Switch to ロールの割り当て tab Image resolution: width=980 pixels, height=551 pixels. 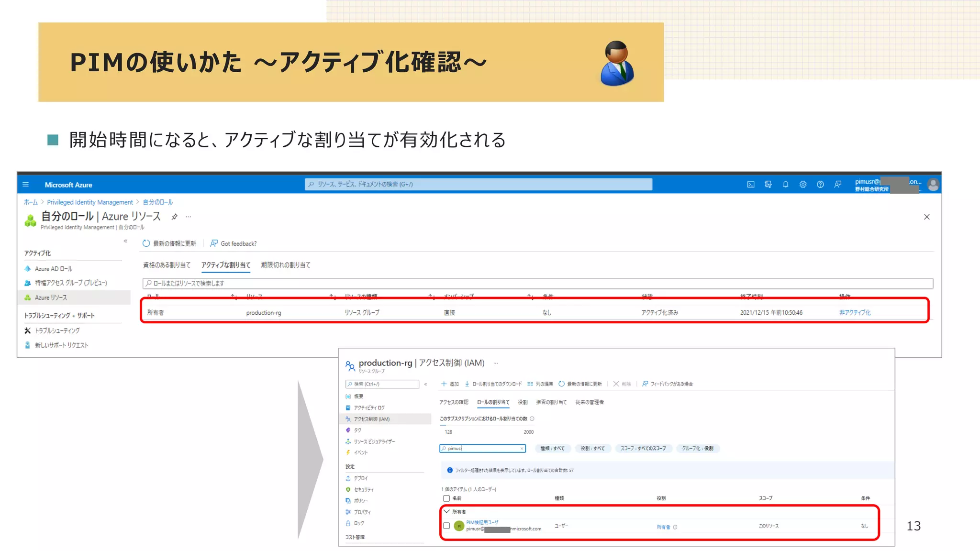click(x=493, y=402)
